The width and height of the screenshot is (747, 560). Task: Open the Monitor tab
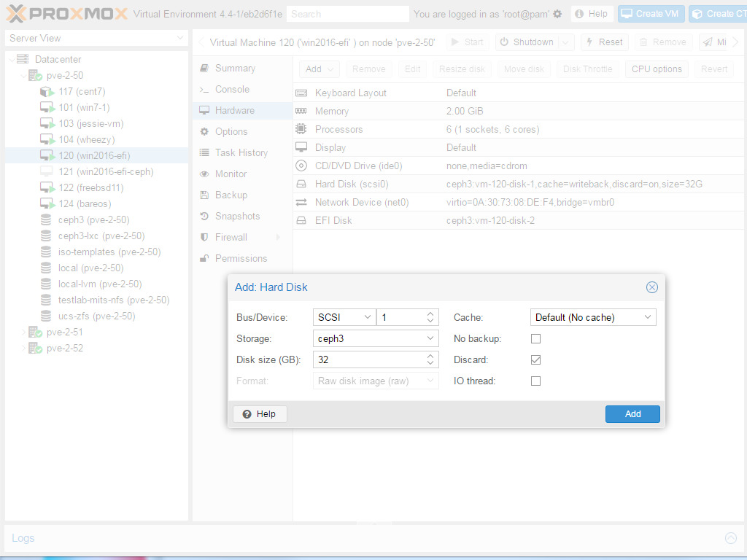(x=242, y=174)
